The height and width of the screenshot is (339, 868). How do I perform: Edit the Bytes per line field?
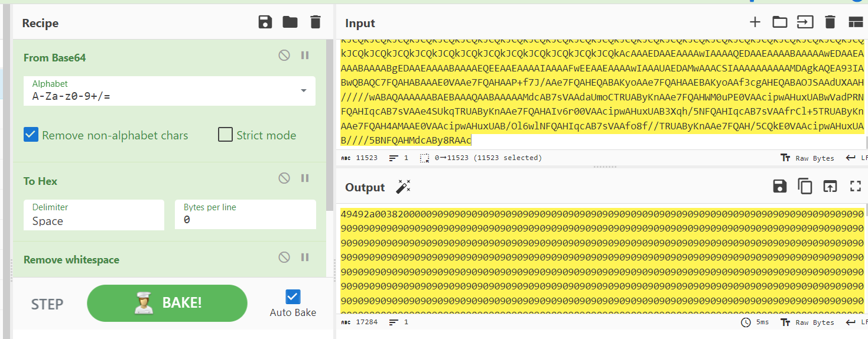(245, 215)
